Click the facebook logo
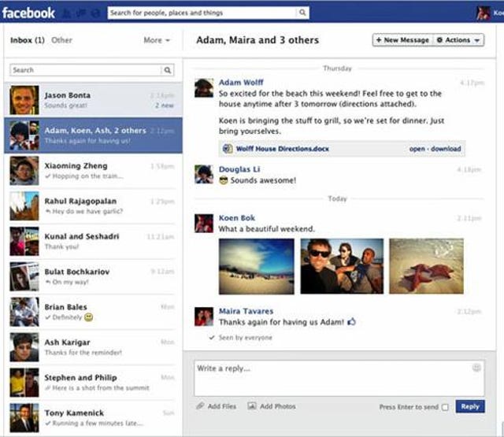The image size is (504, 437). pos(28,13)
